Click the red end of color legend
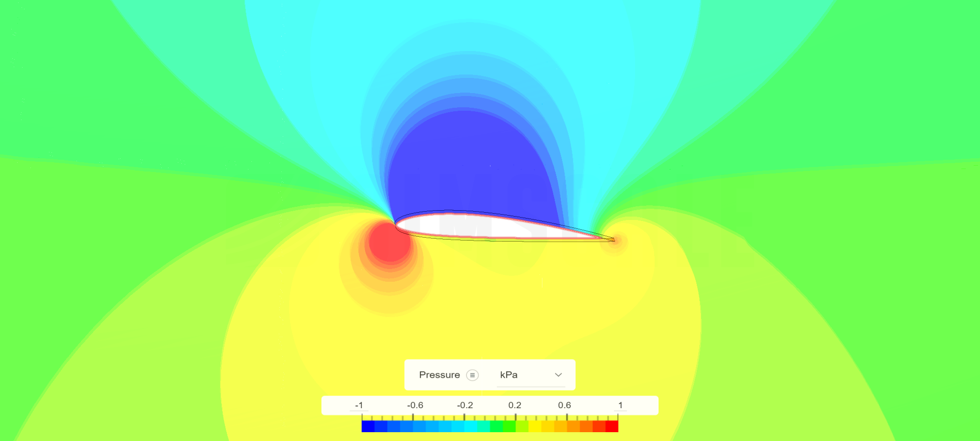 pos(612,426)
